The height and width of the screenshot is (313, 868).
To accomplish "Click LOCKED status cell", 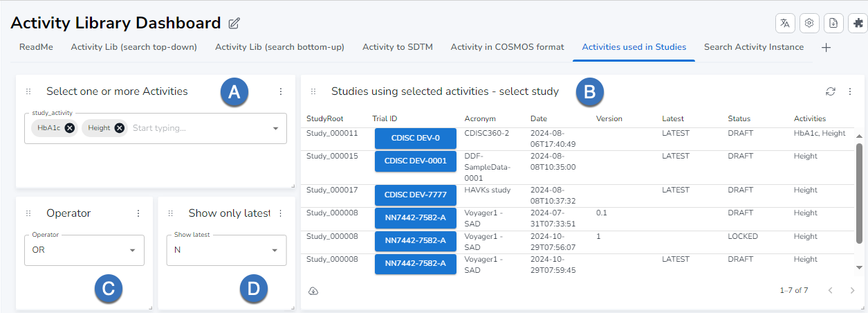I will 743,236.
